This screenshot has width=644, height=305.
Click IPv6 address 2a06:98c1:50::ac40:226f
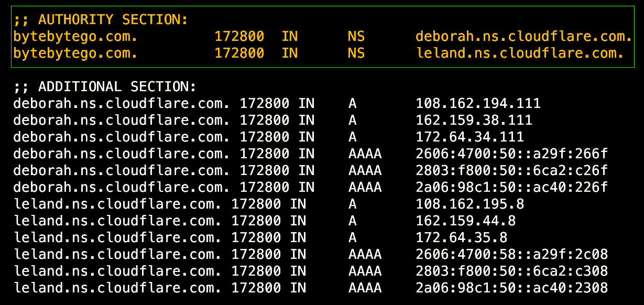point(511,188)
